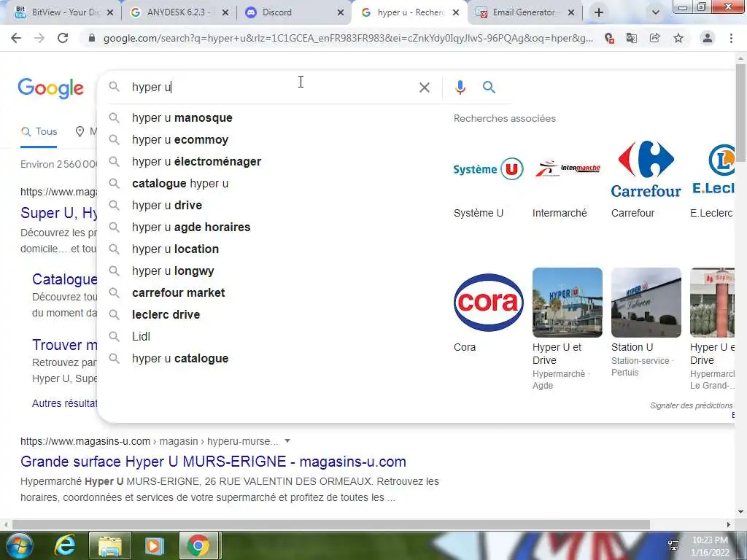Switch to the Discord tab
Screen dimensions: 747x560
[x=289, y=12]
